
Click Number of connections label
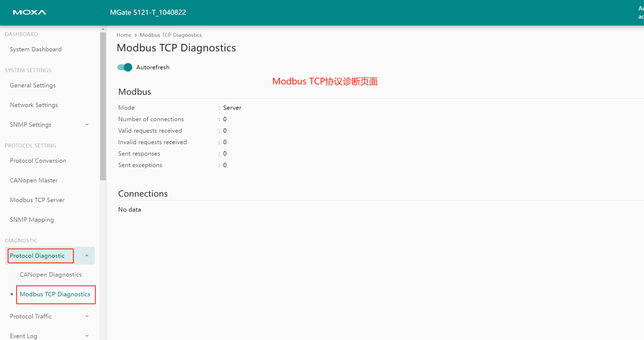click(x=151, y=119)
